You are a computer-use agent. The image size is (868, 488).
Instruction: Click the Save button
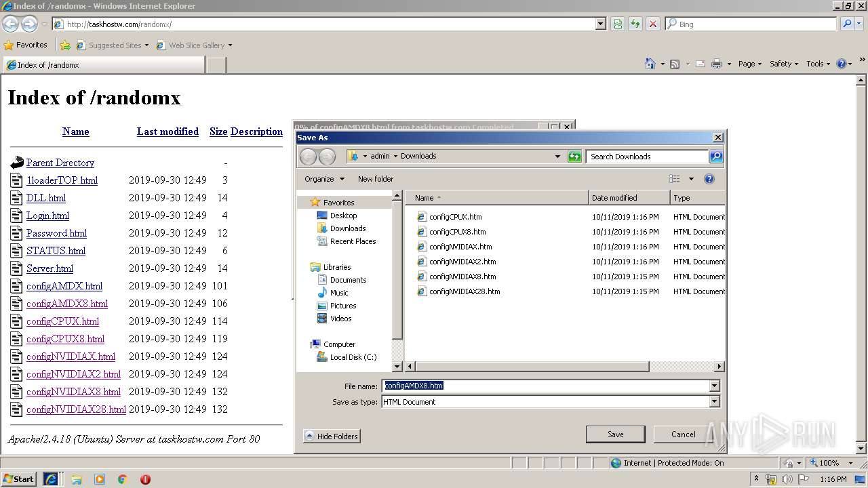(x=616, y=434)
